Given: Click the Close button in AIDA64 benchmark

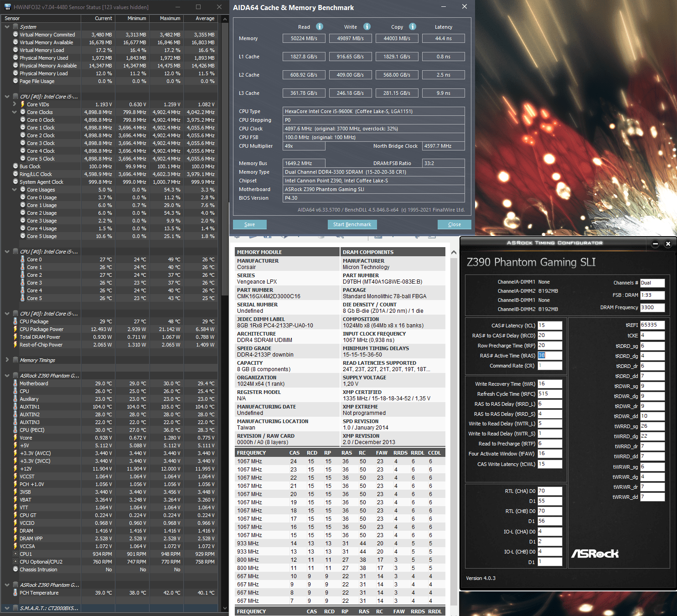Looking at the screenshot, I should point(454,224).
